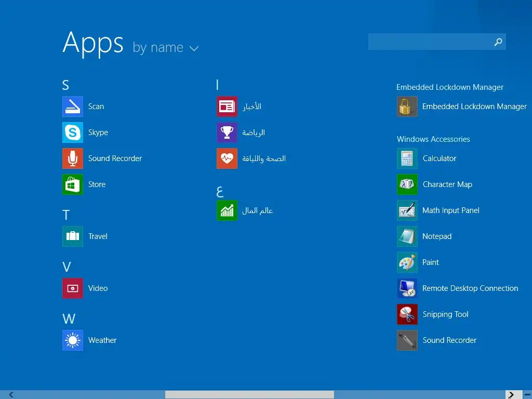Image resolution: width=532 pixels, height=399 pixels.
Task: Click the 'Calculator' text label
Action: [x=440, y=158]
